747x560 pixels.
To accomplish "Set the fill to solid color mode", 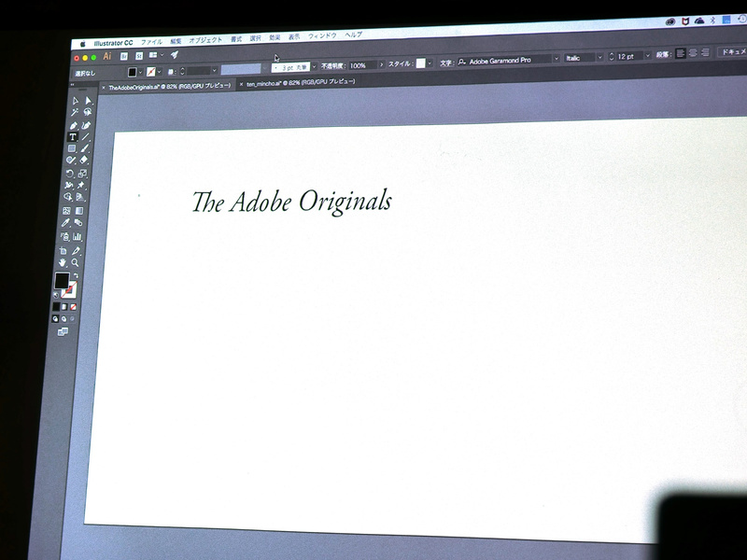I will tap(56, 307).
